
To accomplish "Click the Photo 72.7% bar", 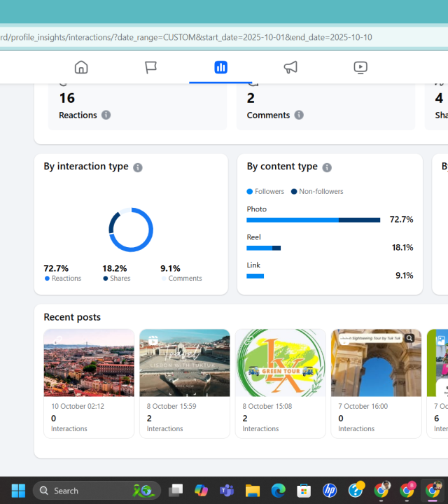I will (x=313, y=220).
